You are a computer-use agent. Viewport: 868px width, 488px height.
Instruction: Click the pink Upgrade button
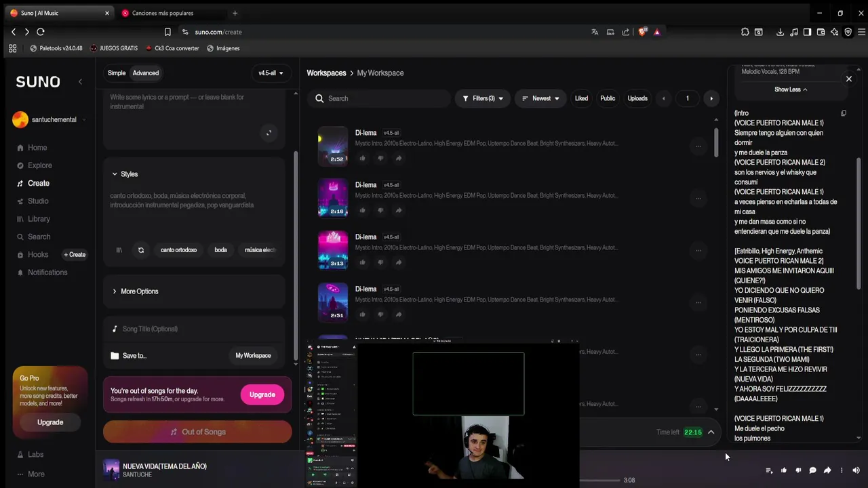262,395
